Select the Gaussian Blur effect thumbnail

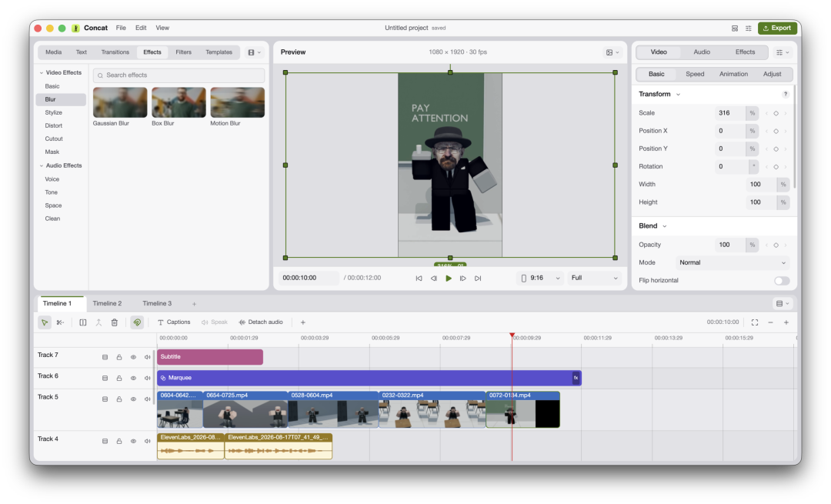[x=120, y=102]
